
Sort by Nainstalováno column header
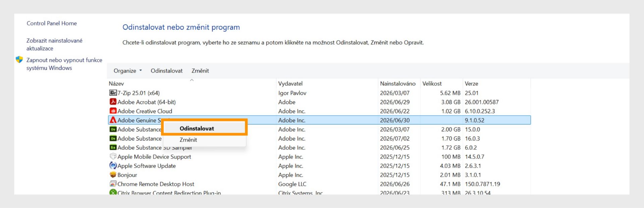[398, 83]
